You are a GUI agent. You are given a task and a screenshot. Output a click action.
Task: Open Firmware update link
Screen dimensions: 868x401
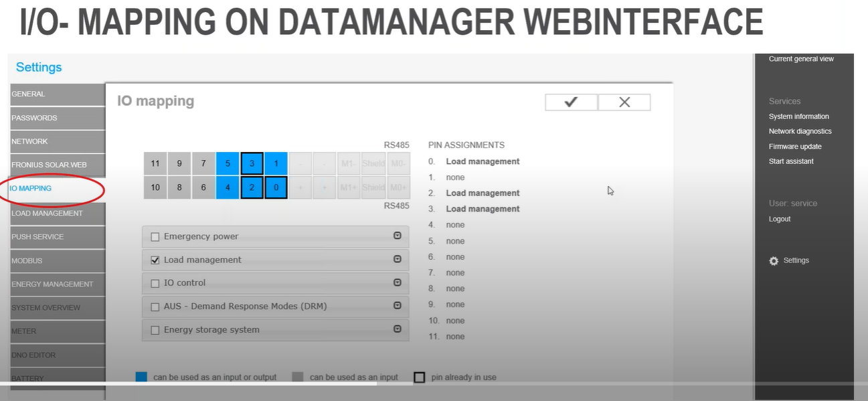pyautogui.click(x=795, y=147)
